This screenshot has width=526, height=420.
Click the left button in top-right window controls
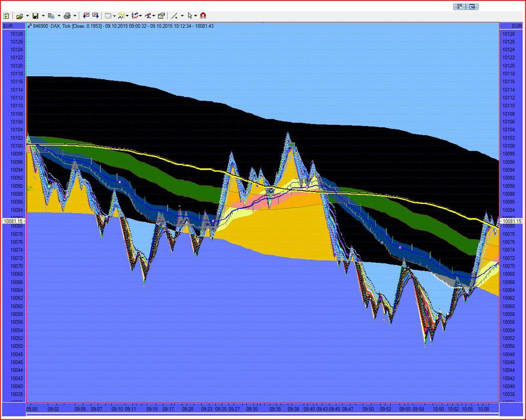[x=462, y=7]
